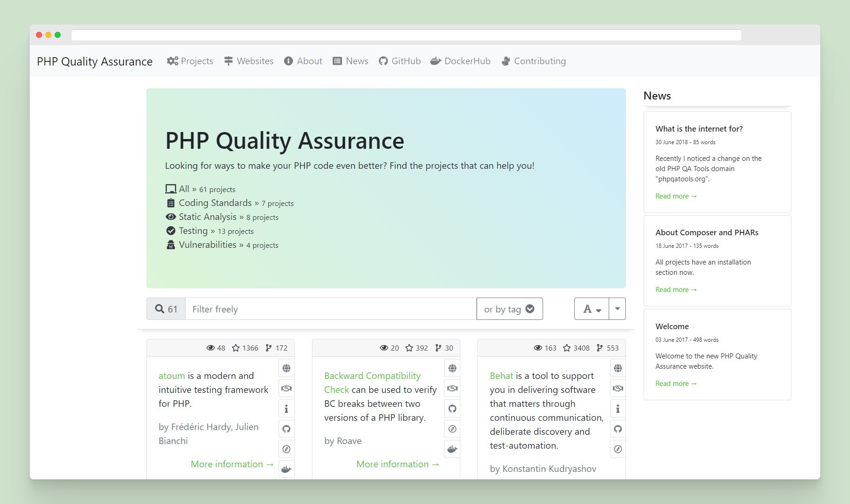Open the globe website icon on Behat card
The width and height of the screenshot is (850, 504).
(618, 368)
